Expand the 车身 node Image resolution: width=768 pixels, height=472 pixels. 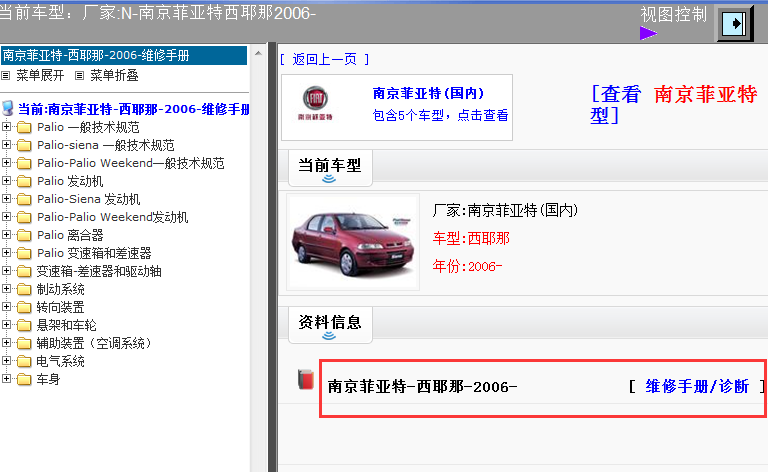click(6, 378)
